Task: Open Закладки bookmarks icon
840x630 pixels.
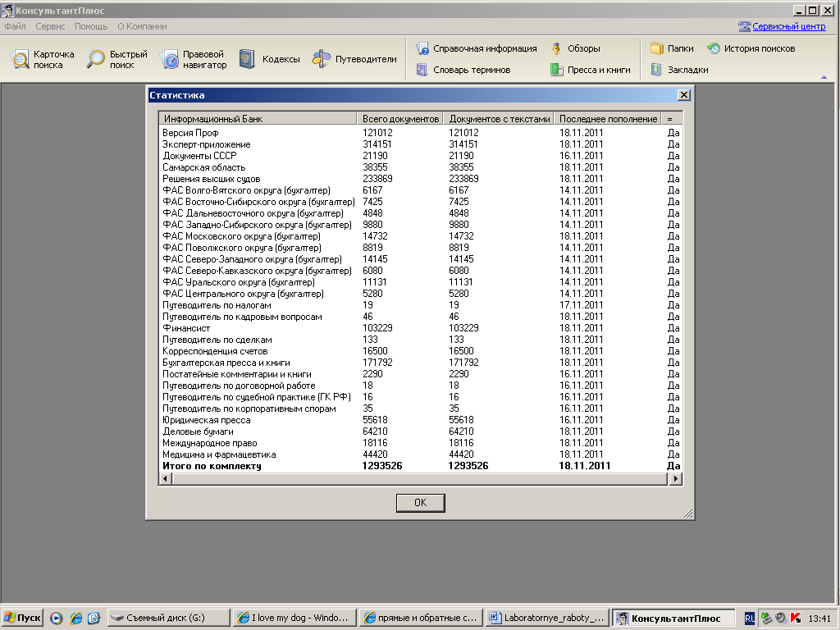Action: click(x=656, y=70)
